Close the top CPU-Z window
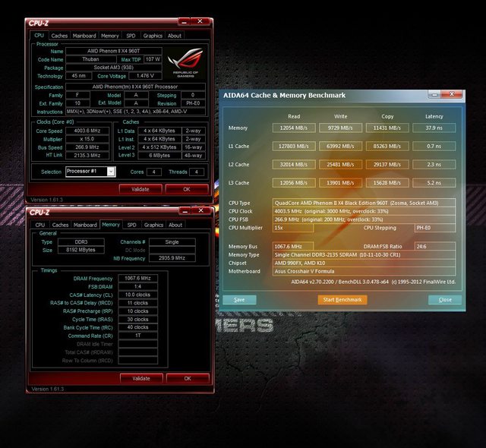 [x=200, y=21]
